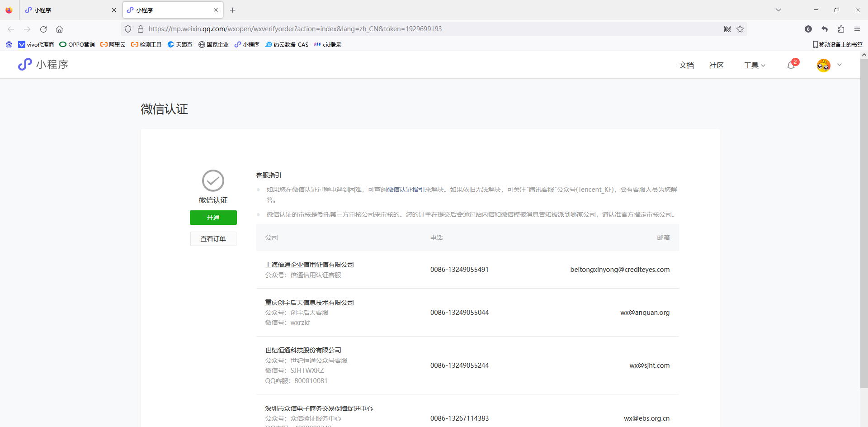Click the scrollbar up arrow
The width and height of the screenshot is (868, 427).
(864, 55)
